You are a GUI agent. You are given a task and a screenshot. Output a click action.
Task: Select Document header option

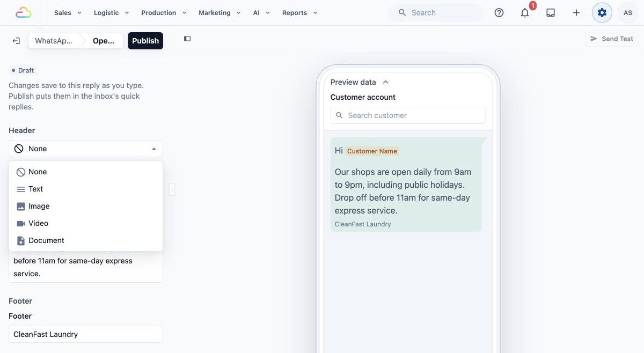click(86, 240)
